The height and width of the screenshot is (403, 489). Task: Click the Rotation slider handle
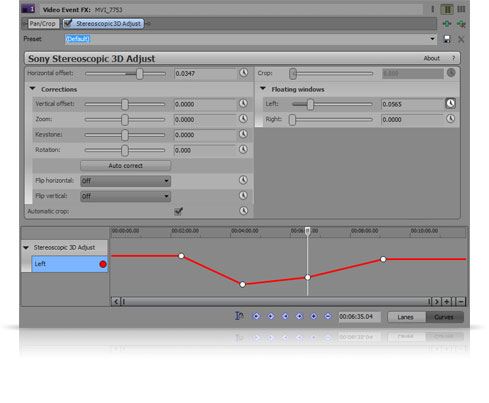point(125,150)
